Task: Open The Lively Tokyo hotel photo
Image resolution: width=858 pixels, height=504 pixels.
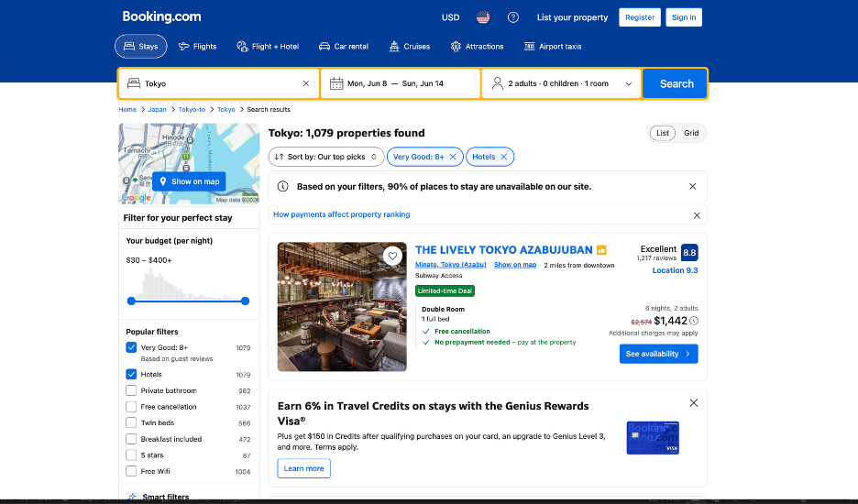Action: click(x=342, y=307)
